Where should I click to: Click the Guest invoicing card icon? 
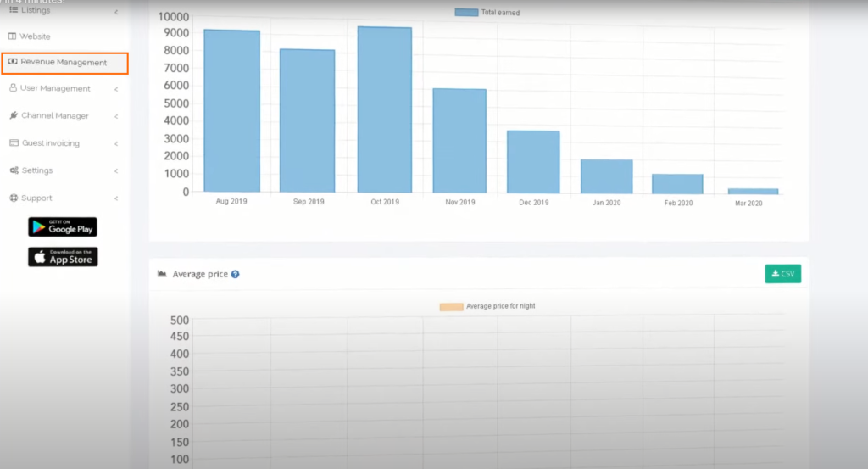(14, 143)
